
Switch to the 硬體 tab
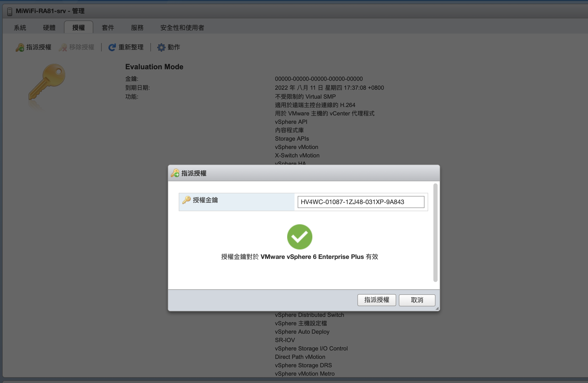pyautogui.click(x=49, y=28)
